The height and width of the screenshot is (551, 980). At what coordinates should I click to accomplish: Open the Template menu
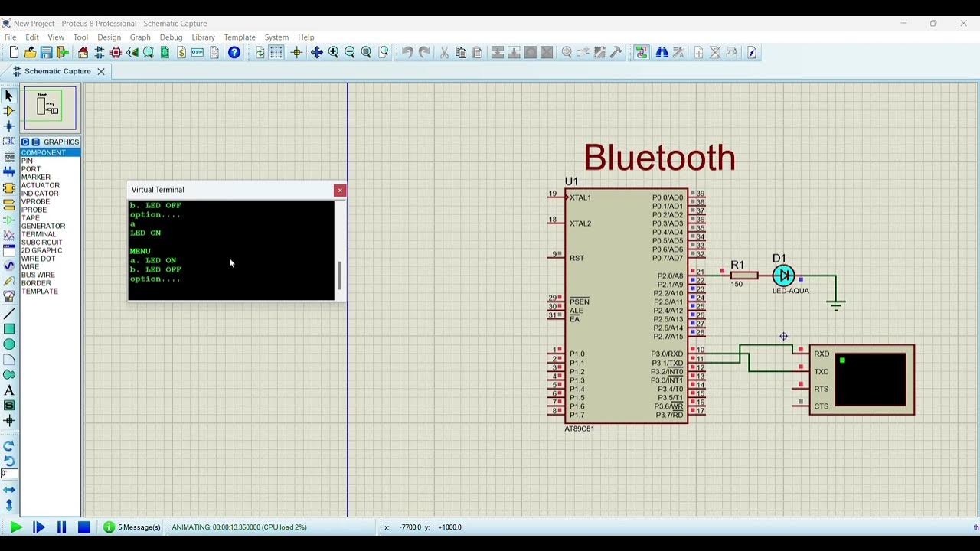tap(240, 37)
